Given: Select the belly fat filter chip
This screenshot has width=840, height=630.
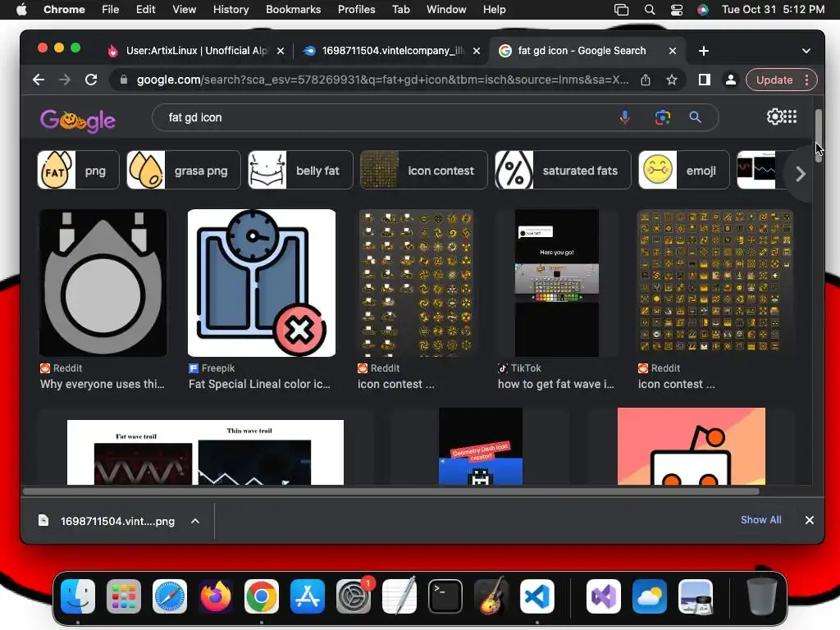Looking at the screenshot, I should pos(300,171).
